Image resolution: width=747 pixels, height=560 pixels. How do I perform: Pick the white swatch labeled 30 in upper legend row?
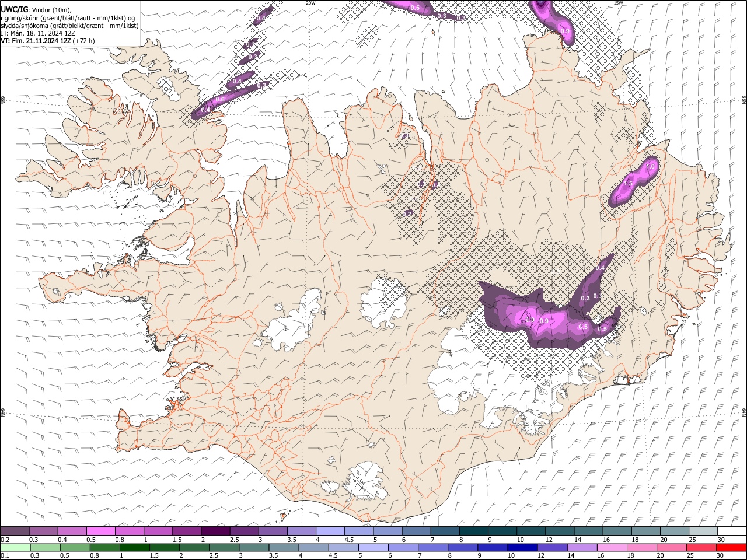pos(731,531)
